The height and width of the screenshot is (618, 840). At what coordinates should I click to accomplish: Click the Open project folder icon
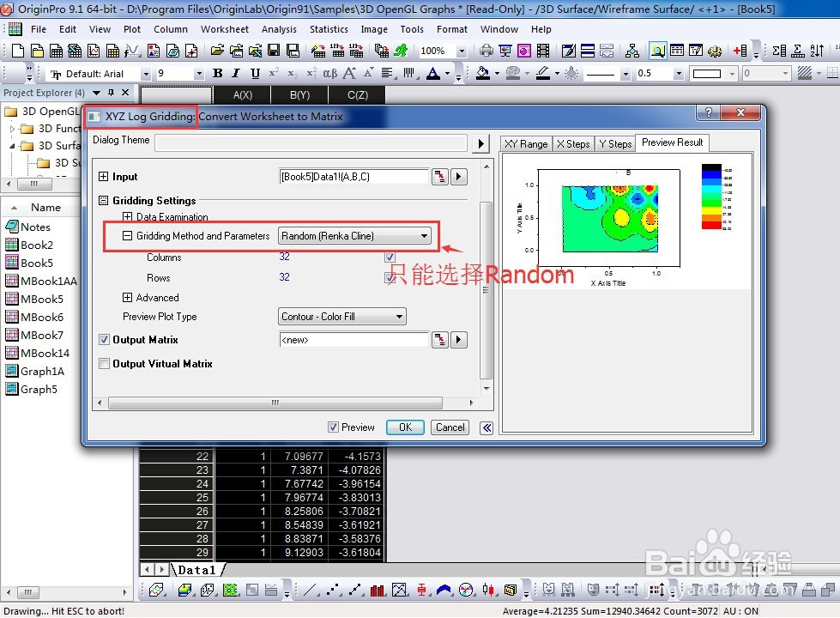click(x=217, y=51)
